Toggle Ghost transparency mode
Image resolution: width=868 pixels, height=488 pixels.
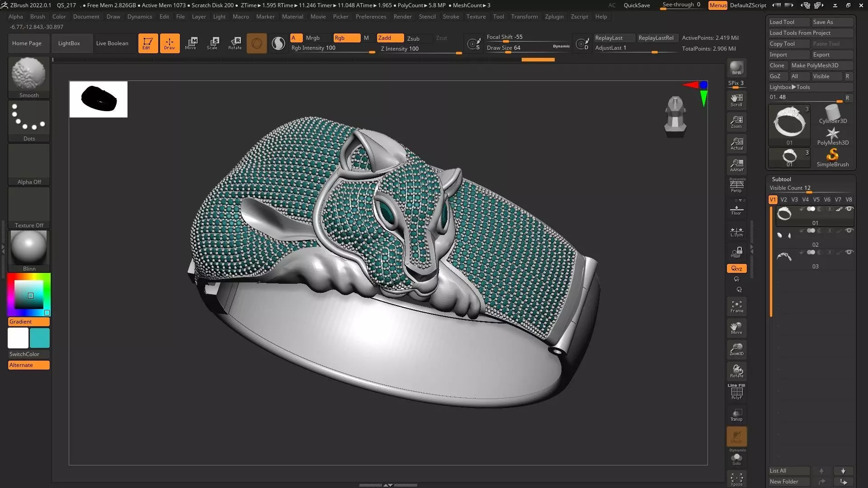tap(736, 436)
